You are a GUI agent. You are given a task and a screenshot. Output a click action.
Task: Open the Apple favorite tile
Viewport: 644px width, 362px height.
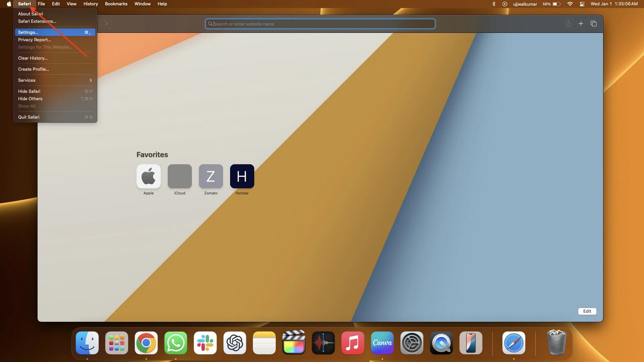click(149, 176)
